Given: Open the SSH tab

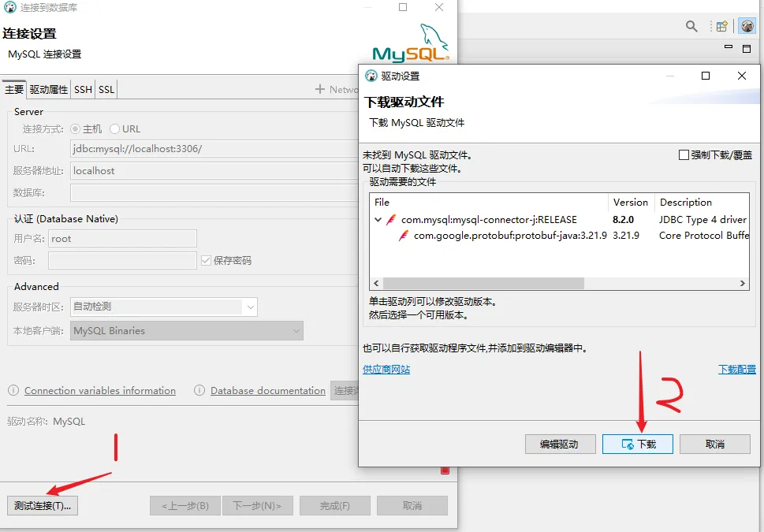Looking at the screenshot, I should pyautogui.click(x=83, y=90).
